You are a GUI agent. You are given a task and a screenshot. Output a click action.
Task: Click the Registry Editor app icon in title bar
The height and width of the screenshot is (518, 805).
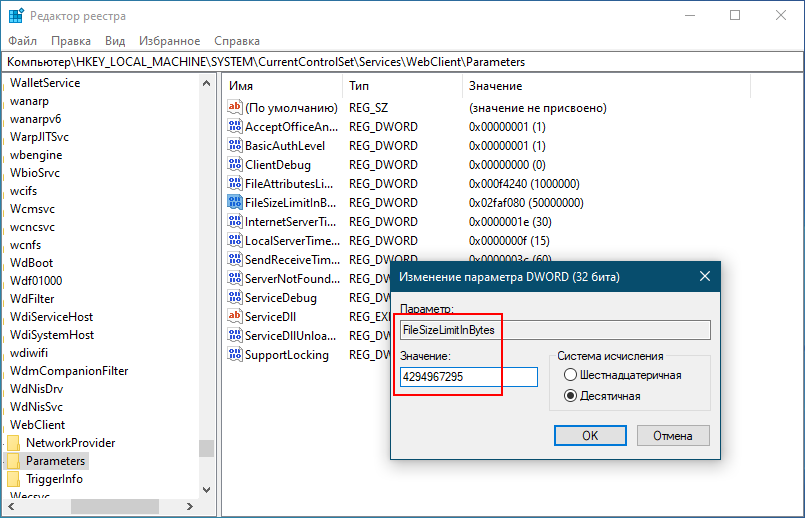(x=17, y=16)
